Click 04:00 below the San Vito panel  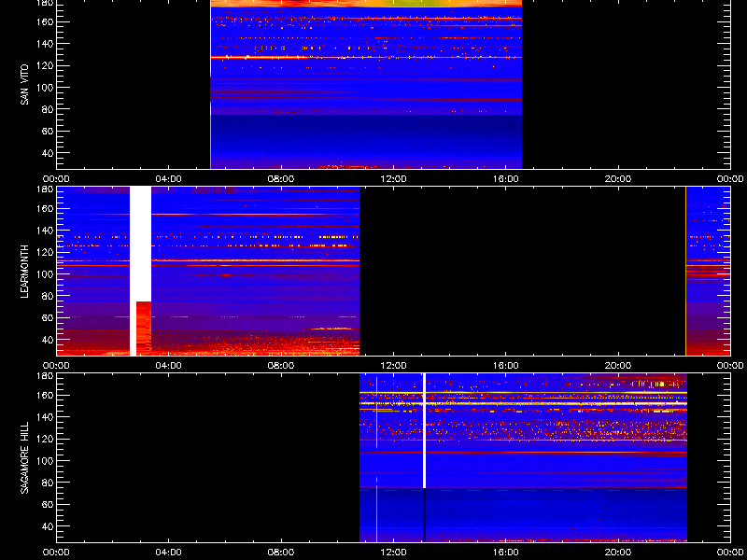[169, 179]
